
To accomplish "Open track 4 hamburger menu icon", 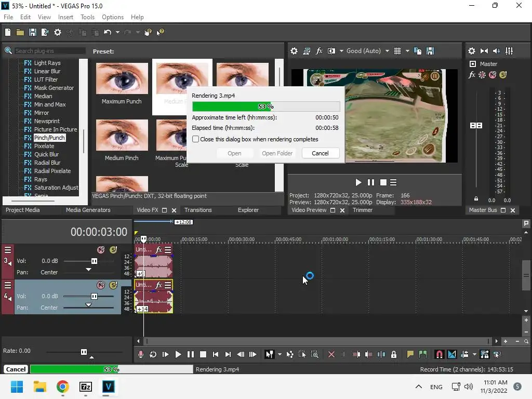I will tap(8, 285).
